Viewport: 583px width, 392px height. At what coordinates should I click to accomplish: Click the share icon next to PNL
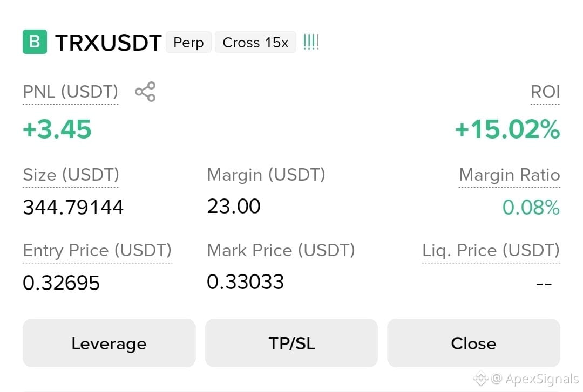pyautogui.click(x=145, y=92)
